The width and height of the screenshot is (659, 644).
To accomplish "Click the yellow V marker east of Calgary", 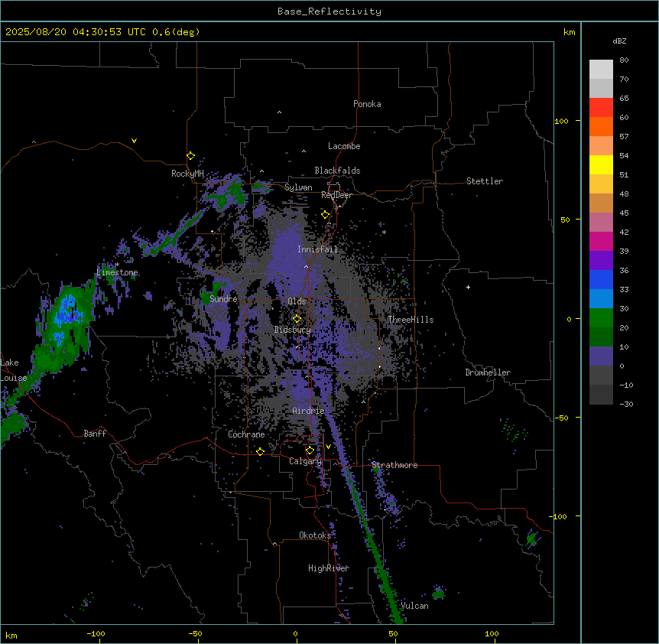I will [x=328, y=447].
